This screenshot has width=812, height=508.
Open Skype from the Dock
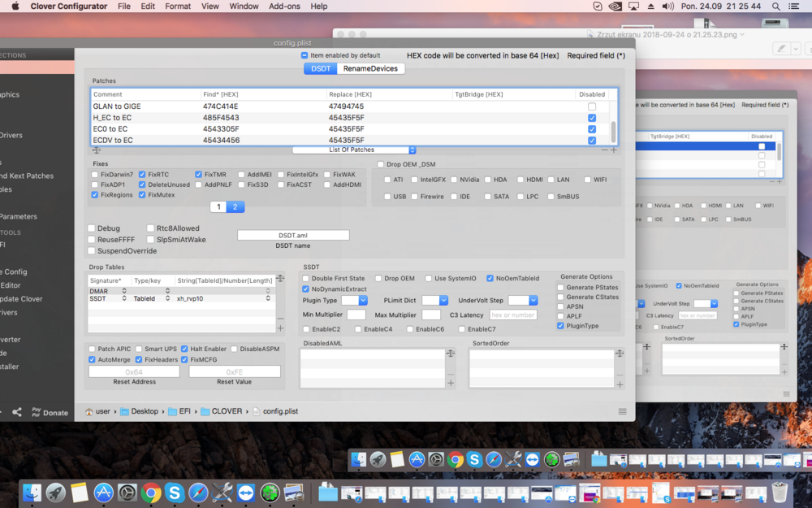(174, 493)
